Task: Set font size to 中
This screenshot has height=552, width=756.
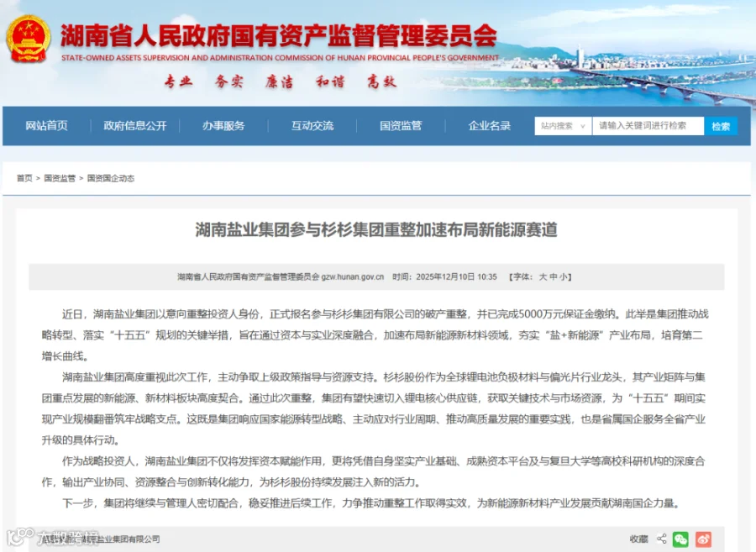Action: coord(553,276)
